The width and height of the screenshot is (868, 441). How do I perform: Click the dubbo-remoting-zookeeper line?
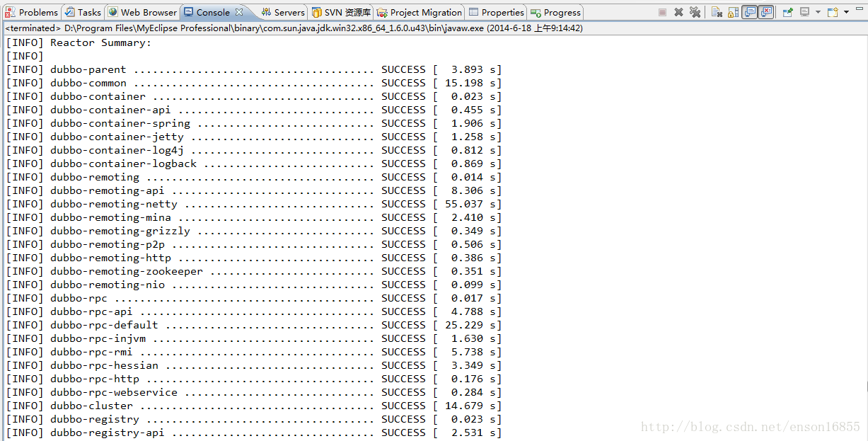254,271
